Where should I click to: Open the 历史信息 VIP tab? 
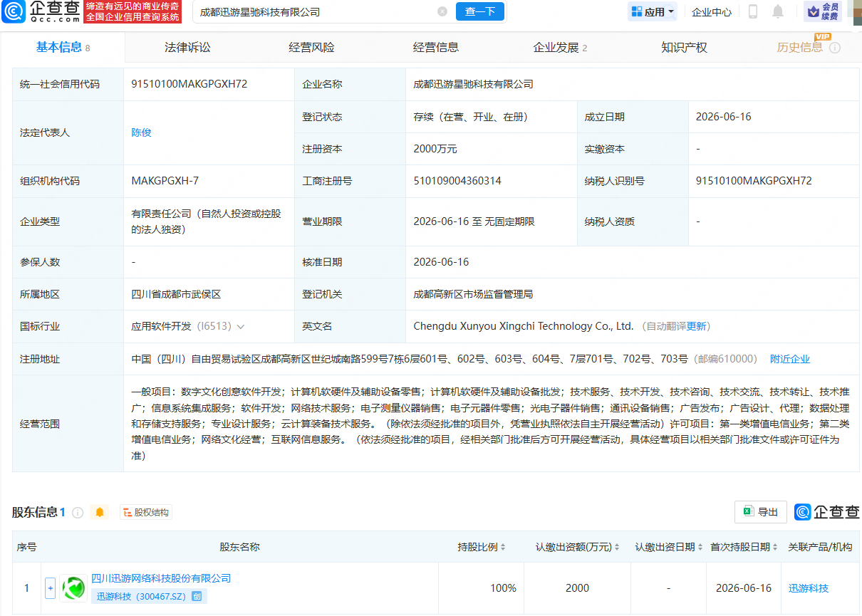[799, 48]
